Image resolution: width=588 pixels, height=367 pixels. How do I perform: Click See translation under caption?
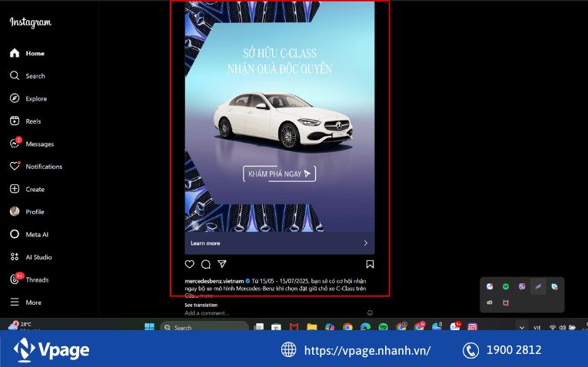(x=201, y=305)
